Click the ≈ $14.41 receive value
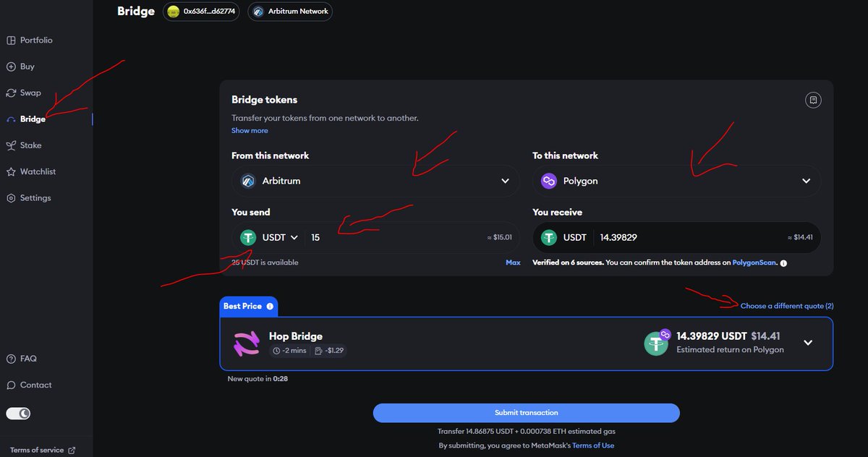The height and width of the screenshot is (457, 868). click(801, 237)
